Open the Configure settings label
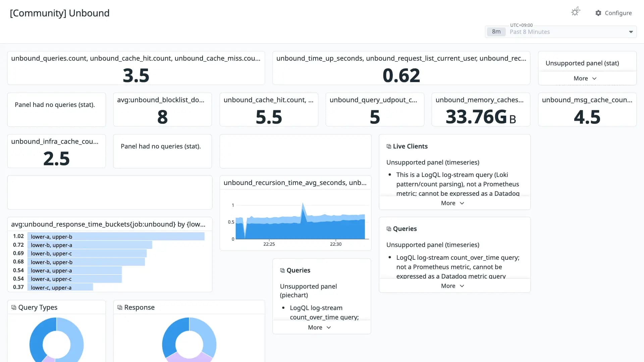This screenshot has width=644, height=362. coord(618,13)
